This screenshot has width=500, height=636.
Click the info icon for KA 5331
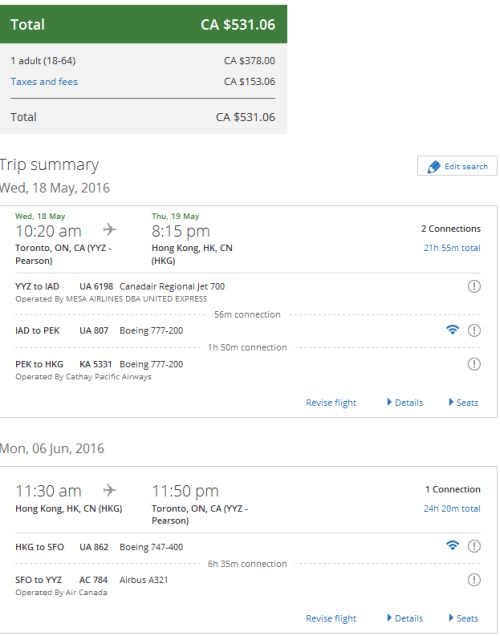point(474,364)
